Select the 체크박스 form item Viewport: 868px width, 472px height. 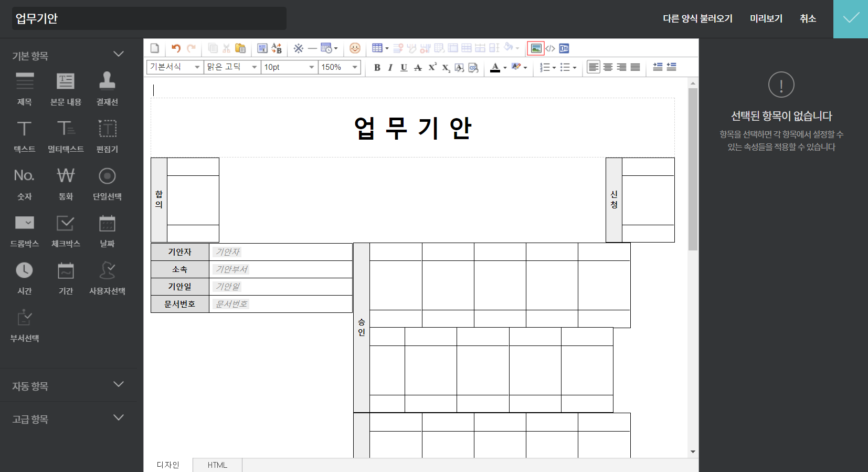click(66, 230)
